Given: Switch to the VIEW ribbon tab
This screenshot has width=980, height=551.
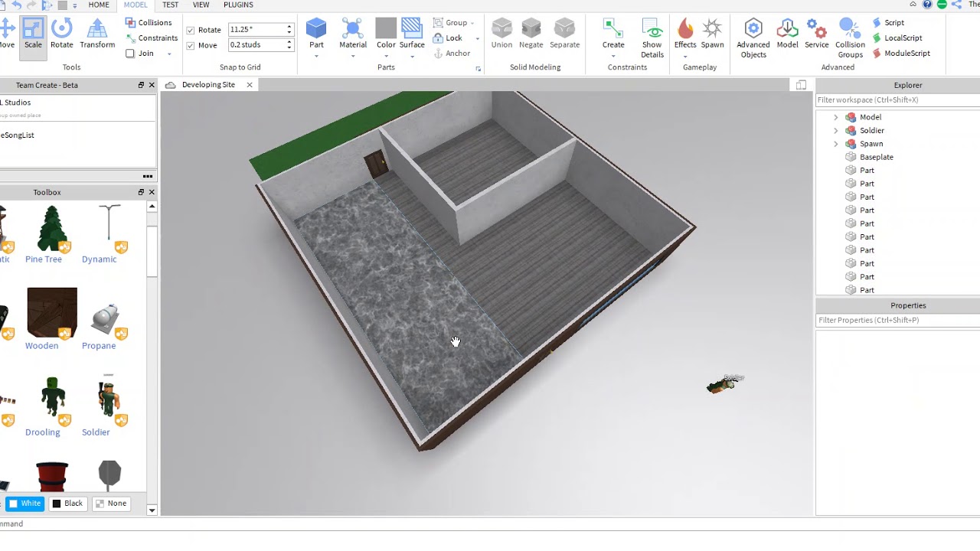Looking at the screenshot, I should coord(201,5).
